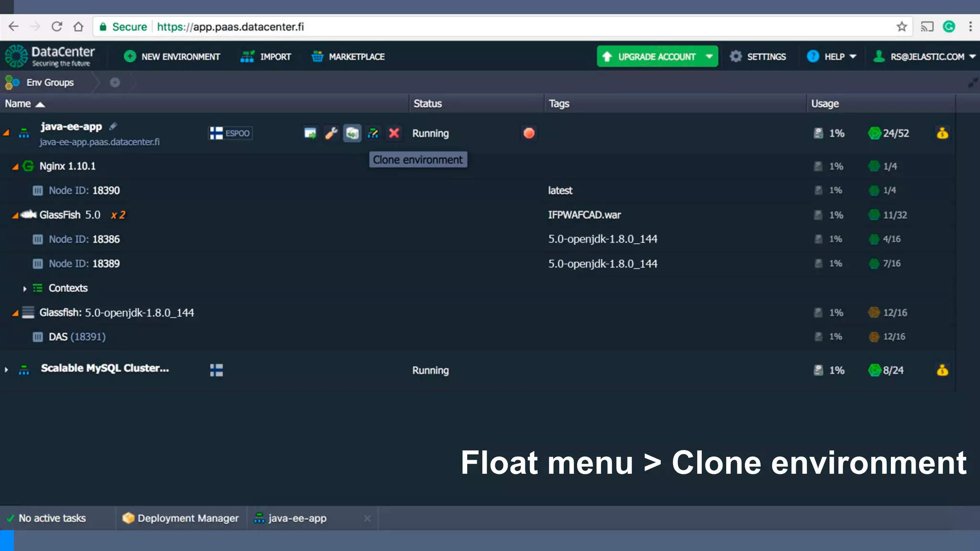Click Scalable MySQL Cluster name
Screen dimensions: 980x551
(x=105, y=368)
